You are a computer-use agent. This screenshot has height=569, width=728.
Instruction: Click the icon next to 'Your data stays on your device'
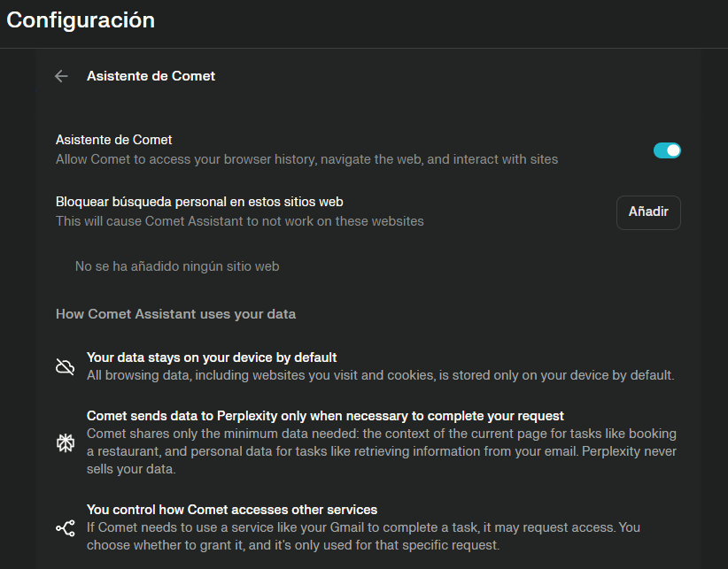tap(65, 365)
